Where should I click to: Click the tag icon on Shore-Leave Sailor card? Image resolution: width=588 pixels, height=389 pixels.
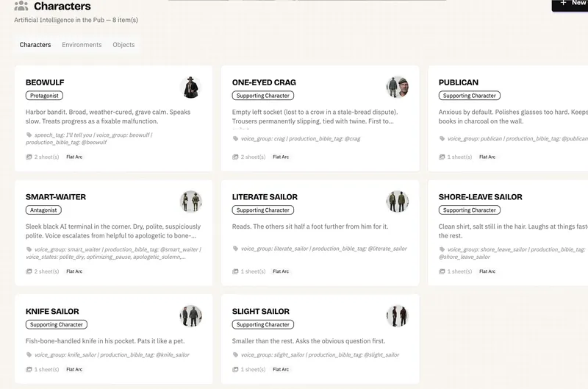442,249
